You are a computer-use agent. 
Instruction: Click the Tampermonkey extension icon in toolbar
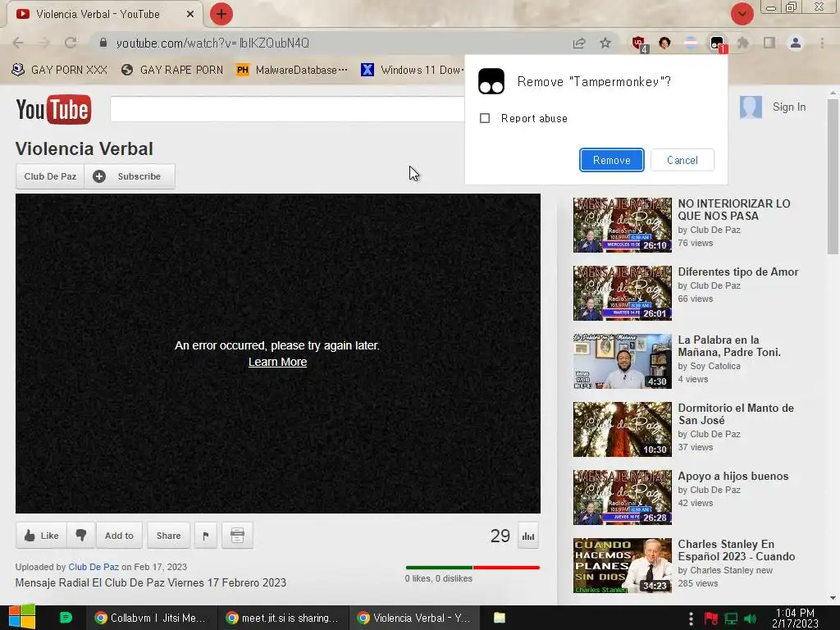pyautogui.click(x=717, y=43)
